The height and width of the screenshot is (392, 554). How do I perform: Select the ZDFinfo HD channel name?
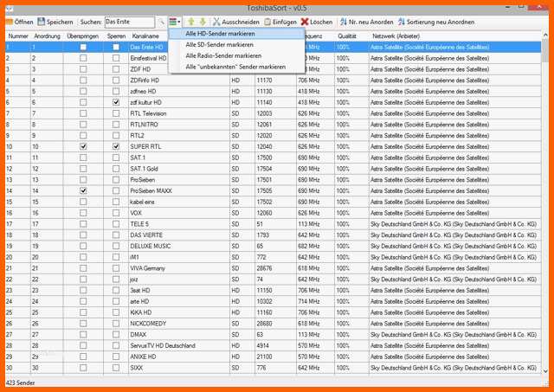click(145, 80)
